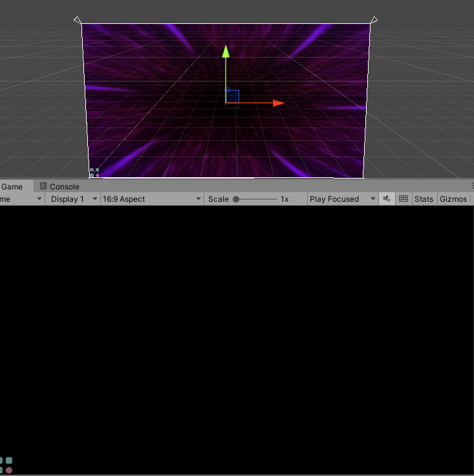Click the small icon in the scene's bottom-left corner
The image size is (474, 476).
(x=94, y=173)
